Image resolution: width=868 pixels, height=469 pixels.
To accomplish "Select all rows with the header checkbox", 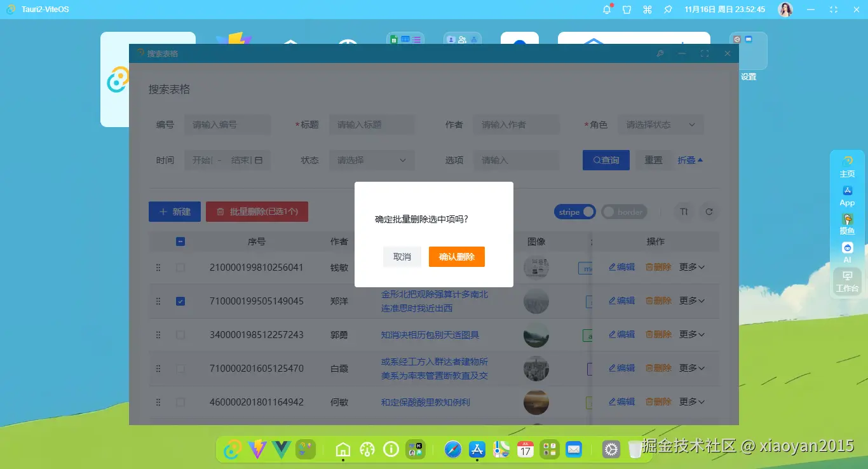I will (180, 241).
